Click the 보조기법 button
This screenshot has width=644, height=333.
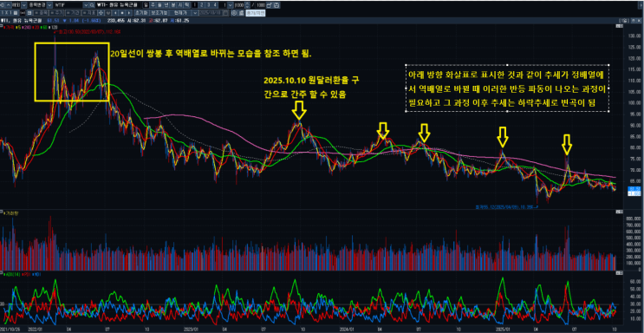[x=159, y=13]
